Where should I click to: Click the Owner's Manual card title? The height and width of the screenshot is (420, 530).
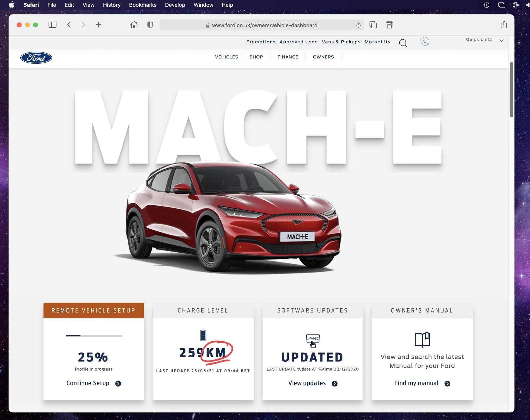[422, 310]
